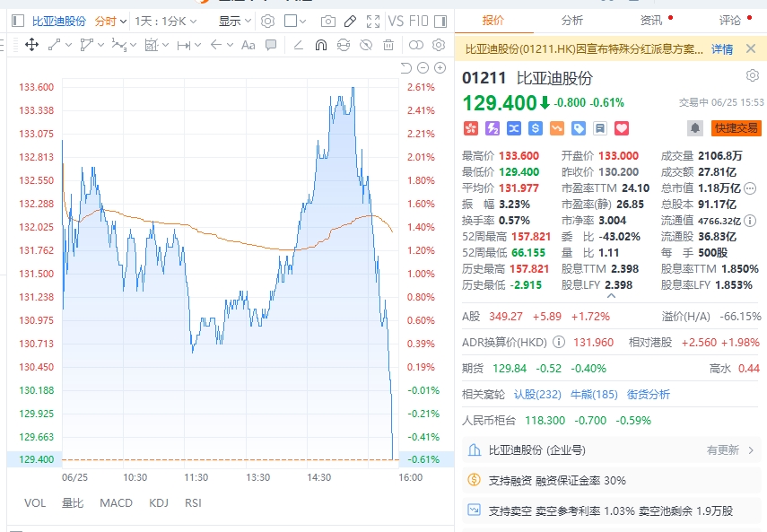
Task: Open 分时 chart type dropdown
Action: click(111, 21)
